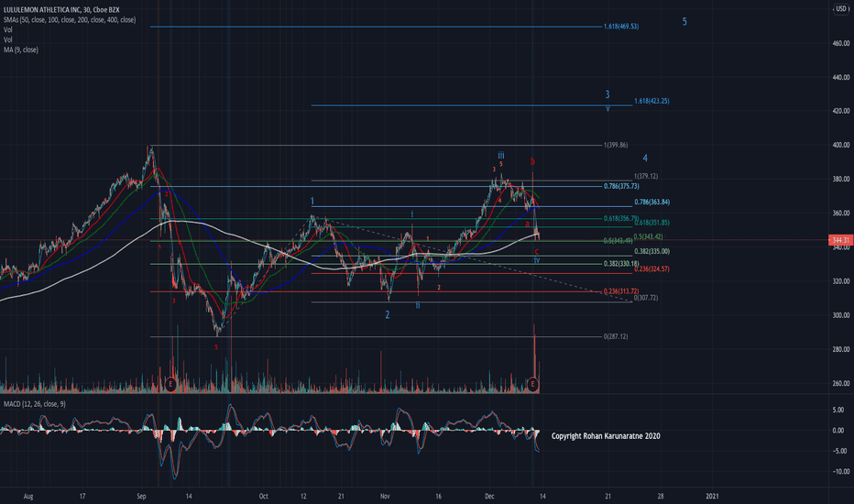Screen dimensions: 854x504
Task: Click the -10.00 MACD axis label
Action: 839,472
